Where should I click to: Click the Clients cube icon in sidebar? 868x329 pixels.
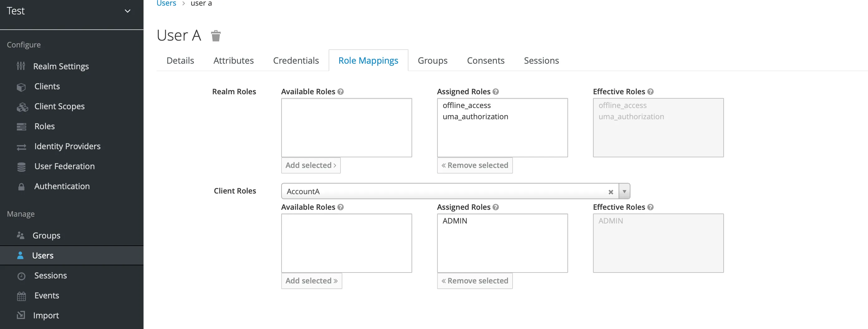(x=21, y=87)
